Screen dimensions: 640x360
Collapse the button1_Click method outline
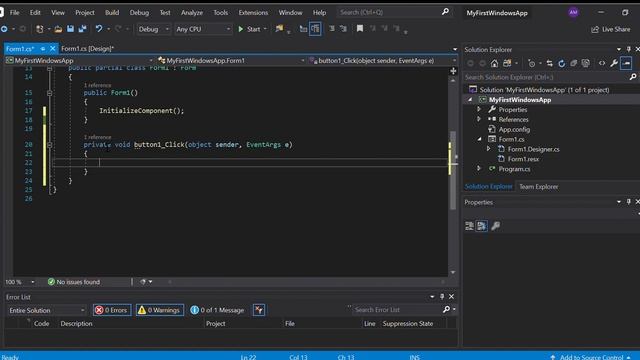(49, 144)
